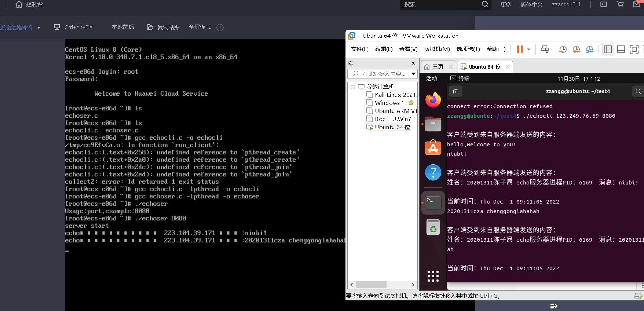
Task: Open VMware 编辑(E) menu
Action: click(384, 49)
